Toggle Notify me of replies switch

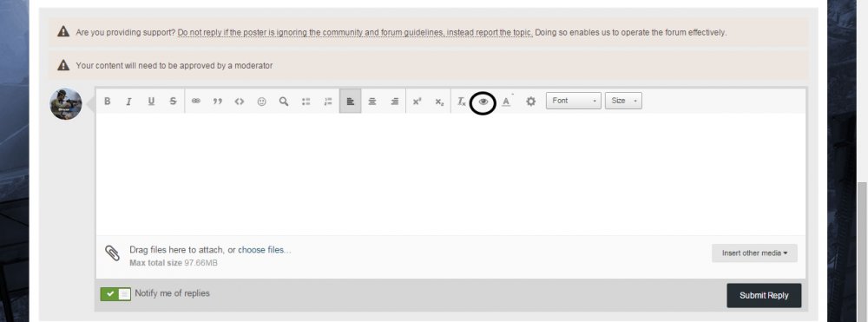click(115, 293)
